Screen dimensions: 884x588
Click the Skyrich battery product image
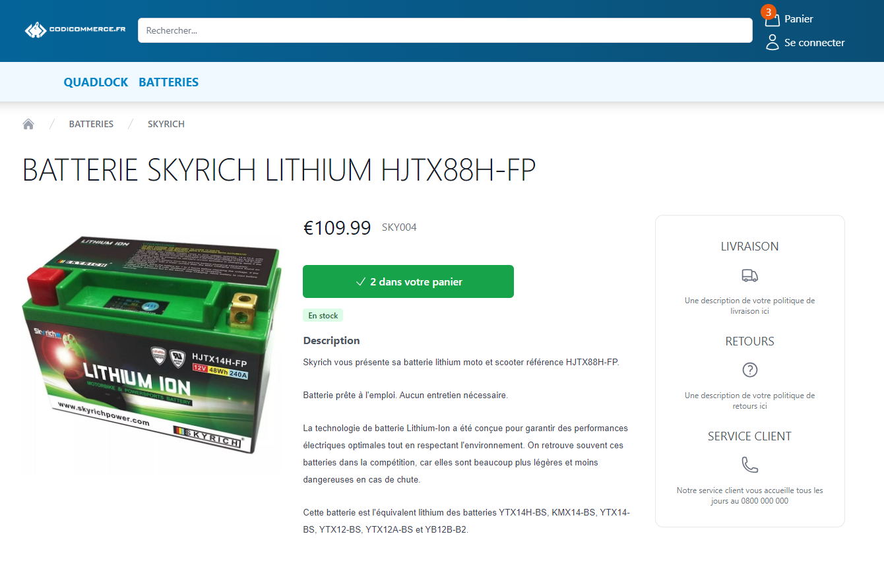(152, 345)
